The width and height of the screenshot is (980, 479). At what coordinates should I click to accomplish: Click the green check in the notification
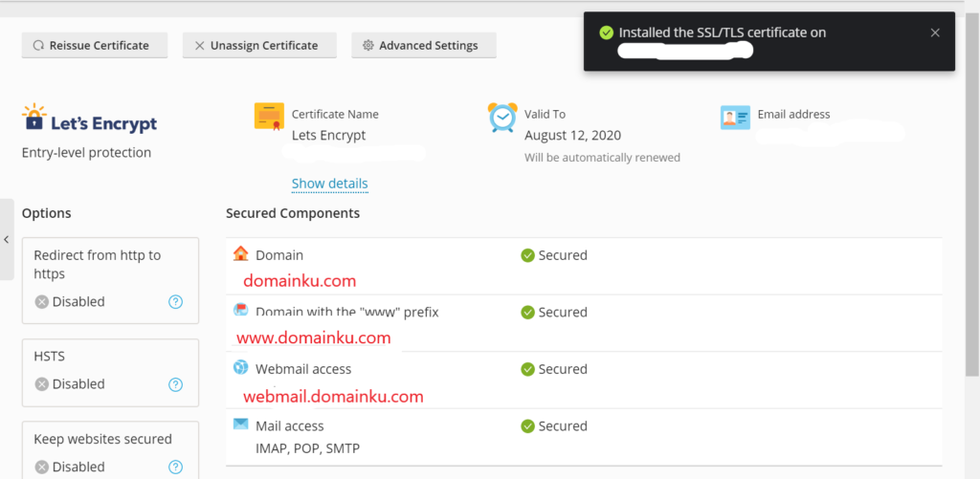click(x=606, y=33)
